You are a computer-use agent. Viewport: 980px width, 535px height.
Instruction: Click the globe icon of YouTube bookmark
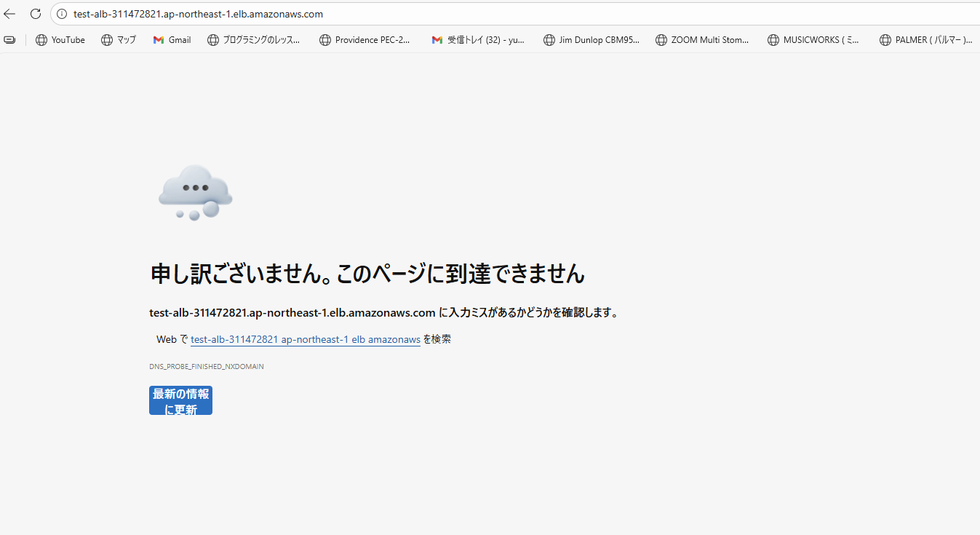(x=41, y=40)
